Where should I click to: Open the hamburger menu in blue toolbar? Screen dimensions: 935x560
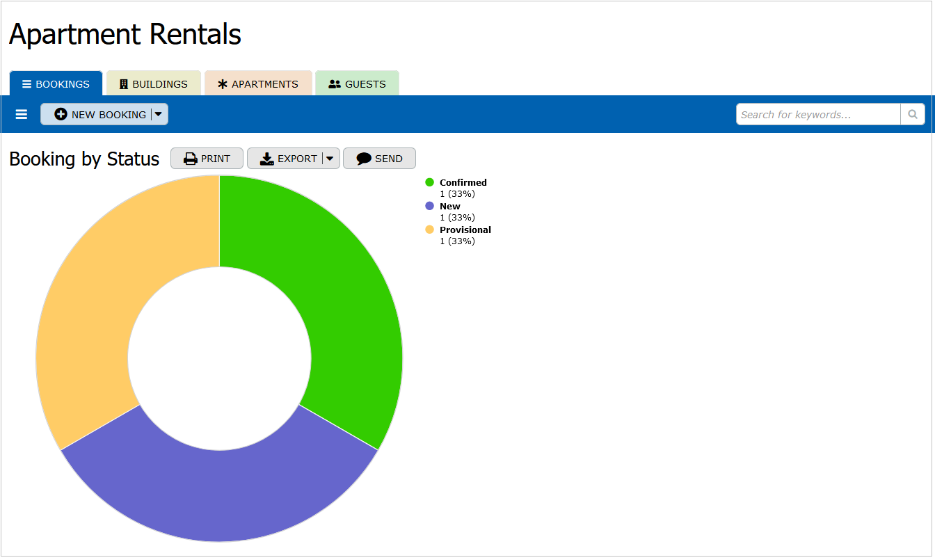22,114
